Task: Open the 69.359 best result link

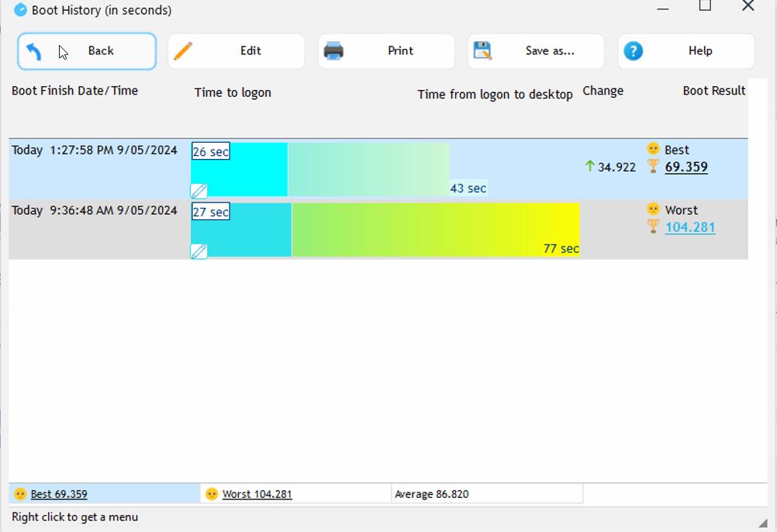Action: coord(686,167)
